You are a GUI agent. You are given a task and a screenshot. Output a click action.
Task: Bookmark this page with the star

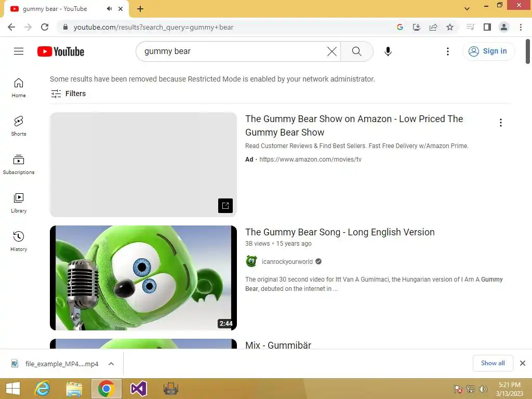(450, 27)
